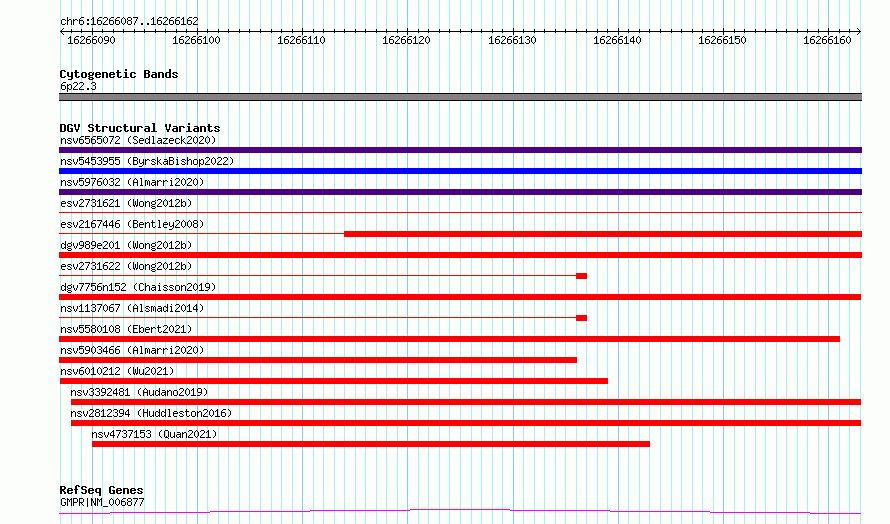Click variant label nsv6010212 (Wu2021)
Image resolution: width=890 pixels, height=524 pixels.
117,371
